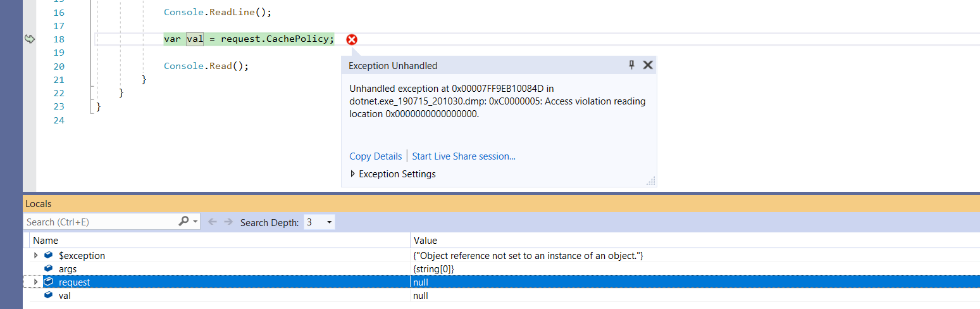Image resolution: width=980 pixels, height=309 pixels.
Task: Select the args variable cube icon
Action: point(49,268)
